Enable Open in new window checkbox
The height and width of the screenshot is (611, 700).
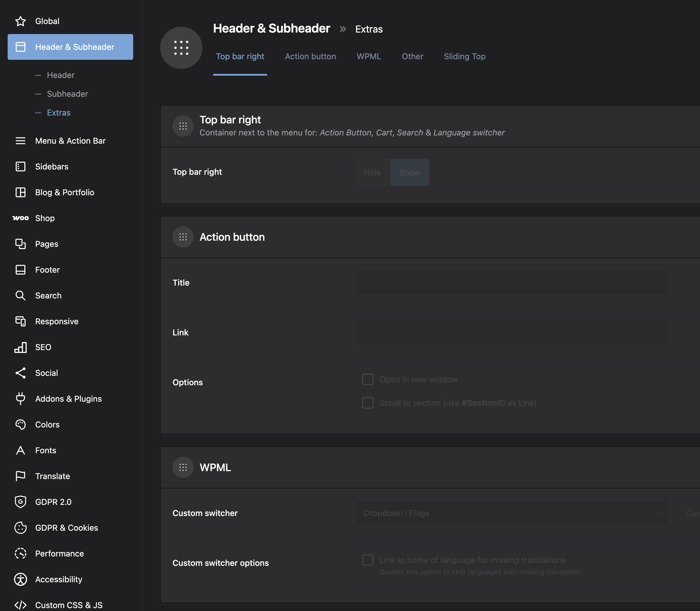tap(368, 379)
